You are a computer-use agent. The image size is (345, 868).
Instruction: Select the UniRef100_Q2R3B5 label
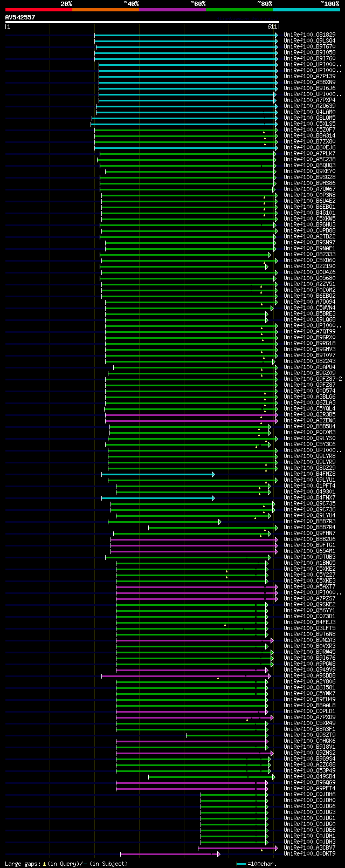point(309,415)
